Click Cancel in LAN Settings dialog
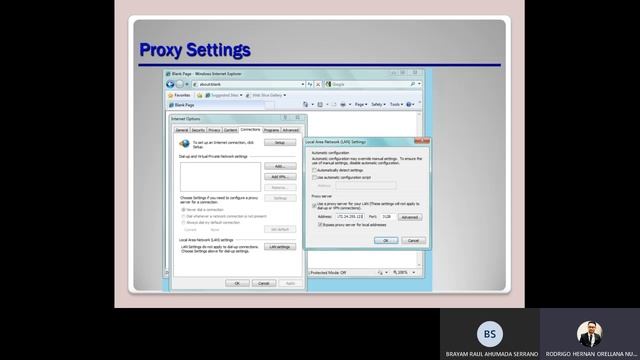The image size is (640, 360). tap(413, 240)
